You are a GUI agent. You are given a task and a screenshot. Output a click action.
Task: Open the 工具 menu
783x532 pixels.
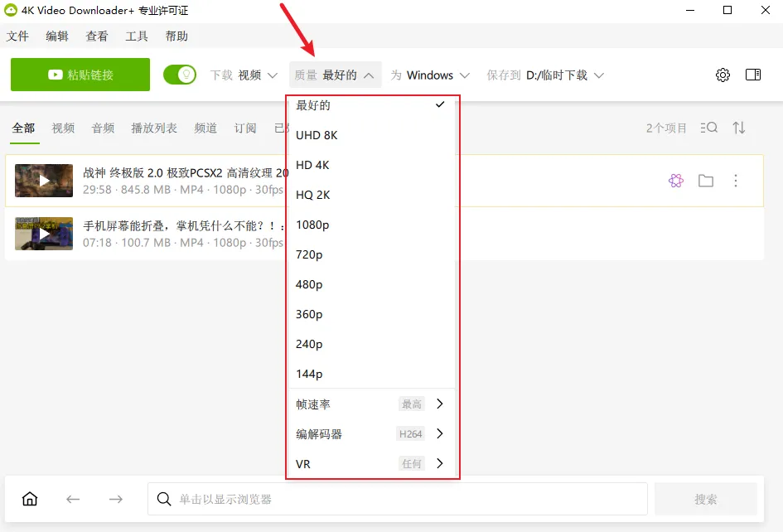pos(137,36)
